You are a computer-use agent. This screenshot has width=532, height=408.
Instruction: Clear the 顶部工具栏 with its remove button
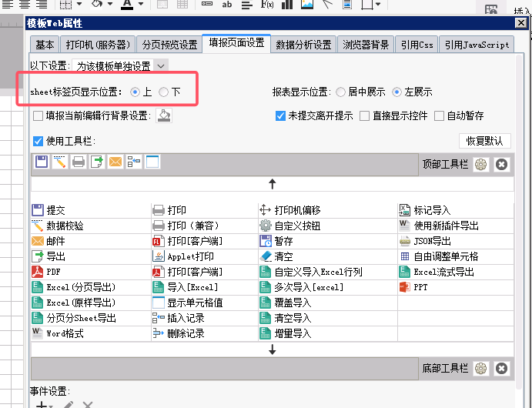pos(501,165)
